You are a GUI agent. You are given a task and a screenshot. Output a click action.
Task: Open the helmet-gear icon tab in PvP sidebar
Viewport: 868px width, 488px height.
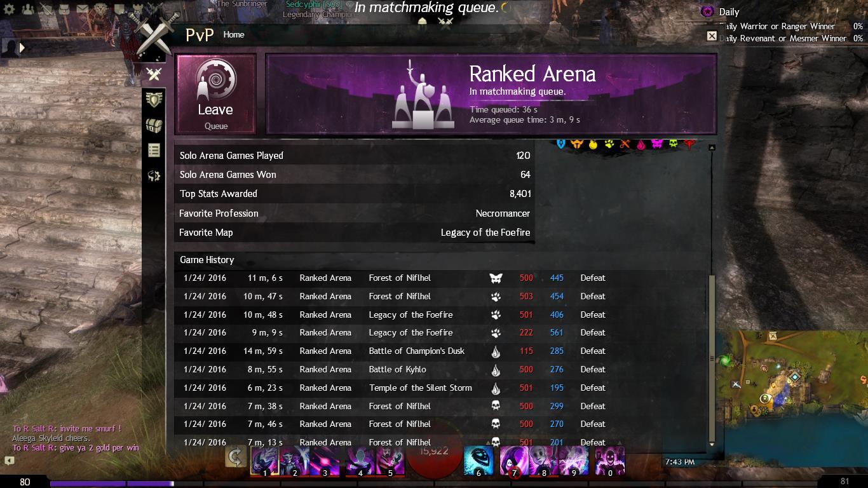tap(154, 175)
